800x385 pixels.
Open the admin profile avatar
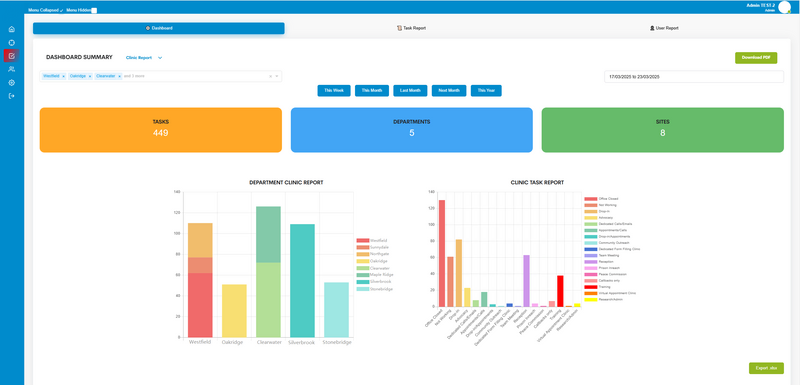(x=785, y=7)
